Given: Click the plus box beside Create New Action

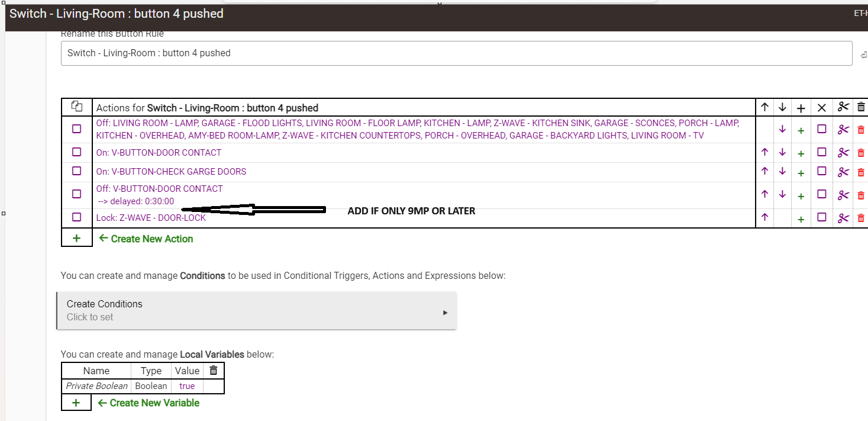Looking at the screenshot, I should pos(76,238).
